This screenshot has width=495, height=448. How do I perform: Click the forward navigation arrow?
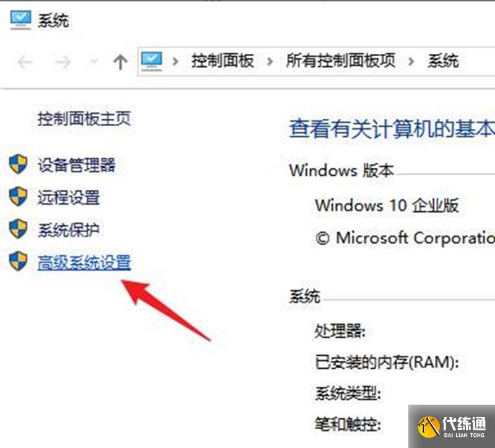coord(63,62)
